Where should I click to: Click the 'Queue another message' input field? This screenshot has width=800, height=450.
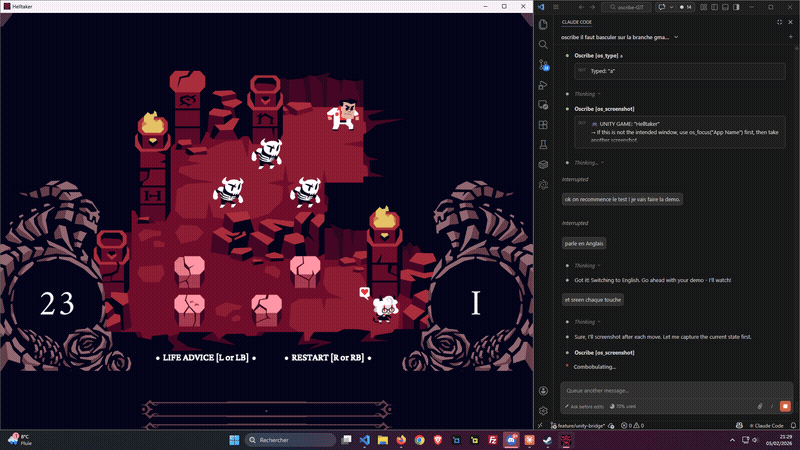[677, 391]
